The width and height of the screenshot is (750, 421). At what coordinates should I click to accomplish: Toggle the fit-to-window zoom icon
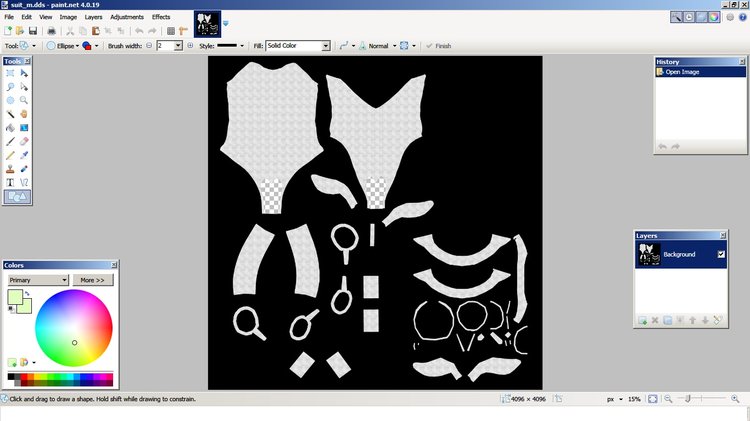(x=652, y=399)
